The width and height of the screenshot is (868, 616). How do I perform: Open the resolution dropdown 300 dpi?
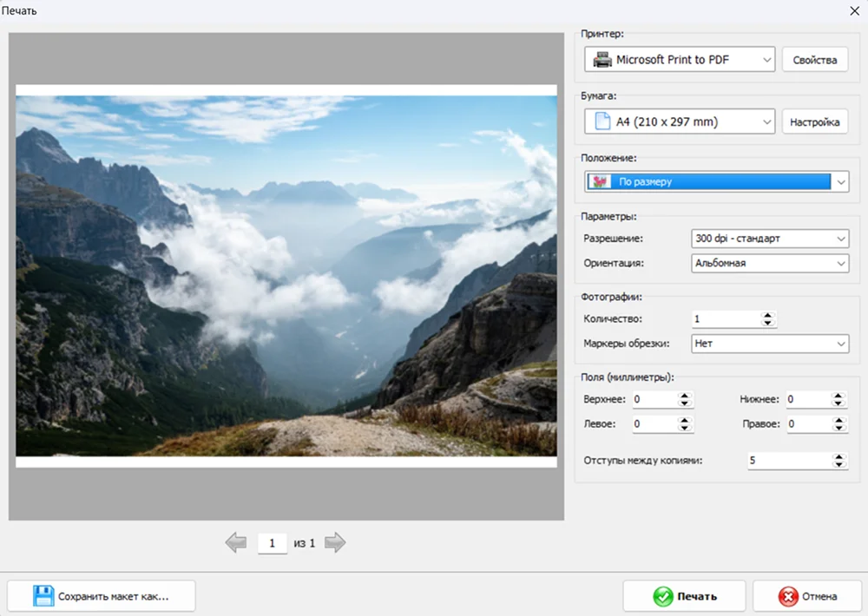tap(769, 239)
